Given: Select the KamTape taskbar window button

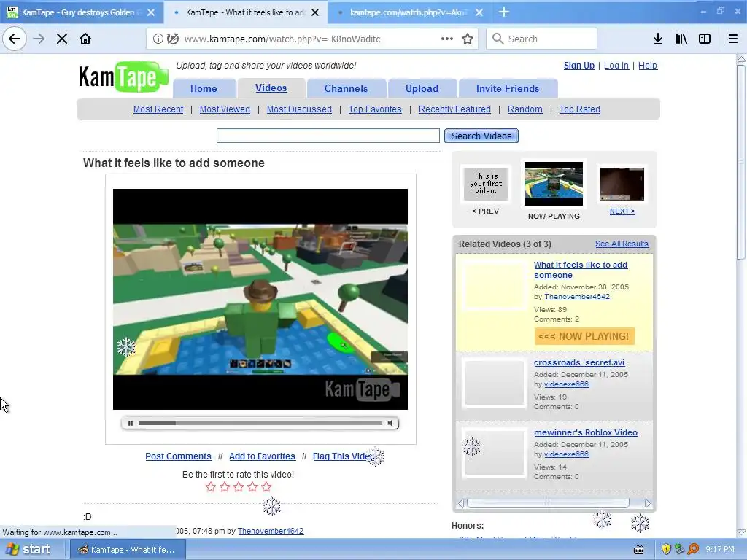Looking at the screenshot, I should click(x=127, y=550).
